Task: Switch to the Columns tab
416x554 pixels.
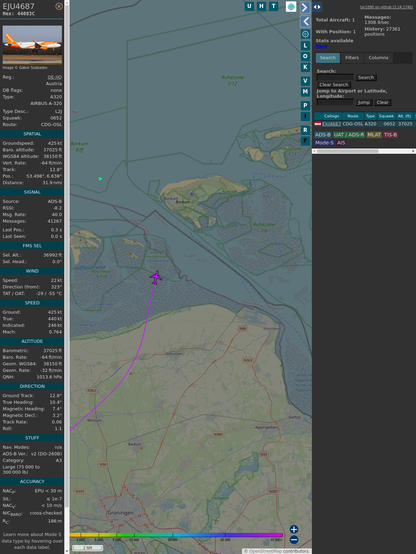Action: [x=378, y=58]
